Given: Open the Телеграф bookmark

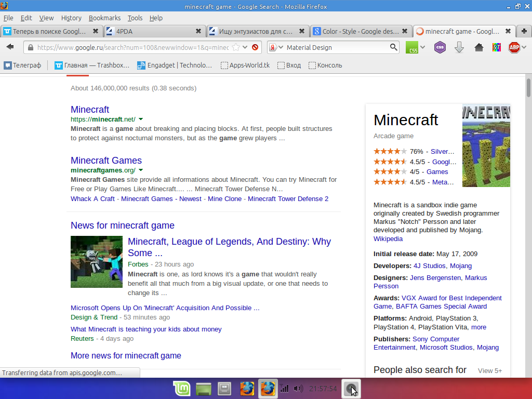Looking at the screenshot, I should click(x=23, y=65).
